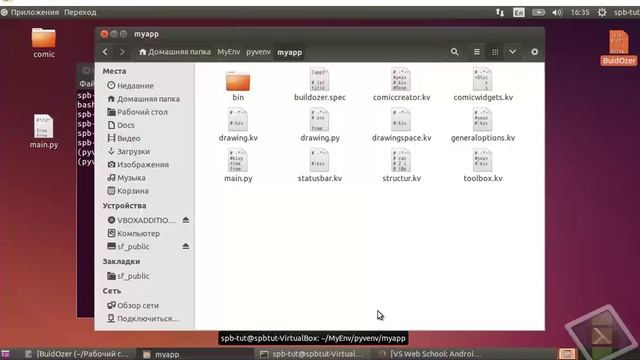Select main.py on the desktop

click(x=44, y=131)
